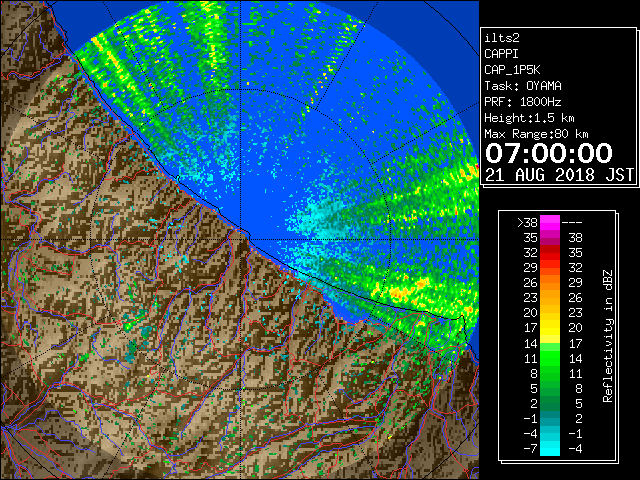Click the orange 23 dBZ legend swatch
The height and width of the screenshot is (480, 640).
550,298
